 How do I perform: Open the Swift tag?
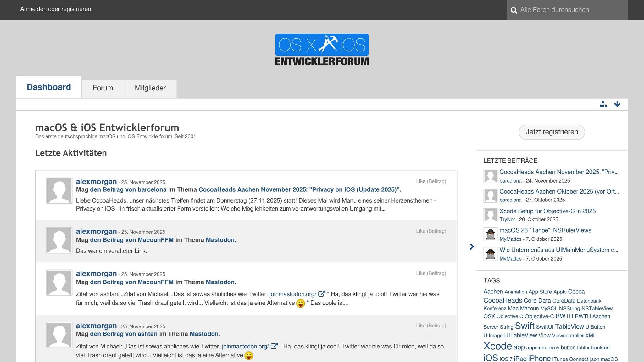point(525,326)
